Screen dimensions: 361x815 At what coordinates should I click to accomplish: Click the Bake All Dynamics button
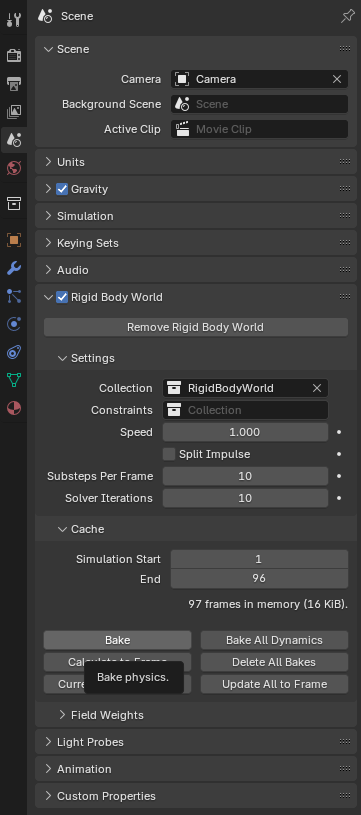coord(274,640)
